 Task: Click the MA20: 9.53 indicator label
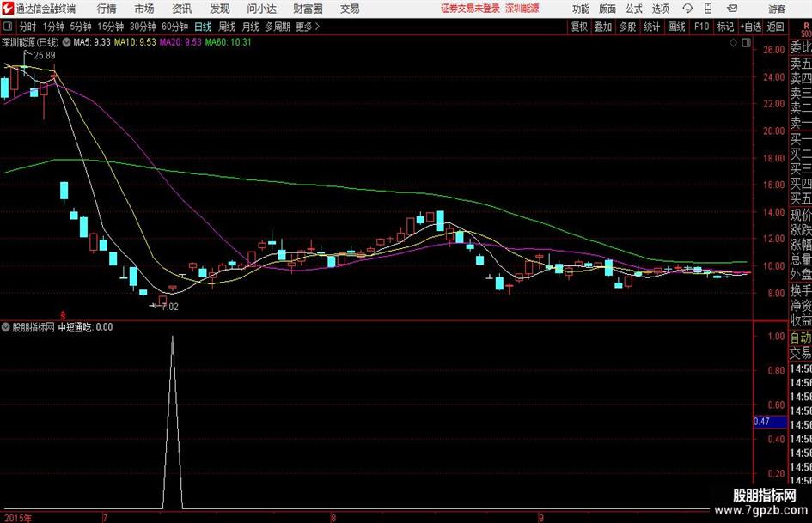pos(180,42)
